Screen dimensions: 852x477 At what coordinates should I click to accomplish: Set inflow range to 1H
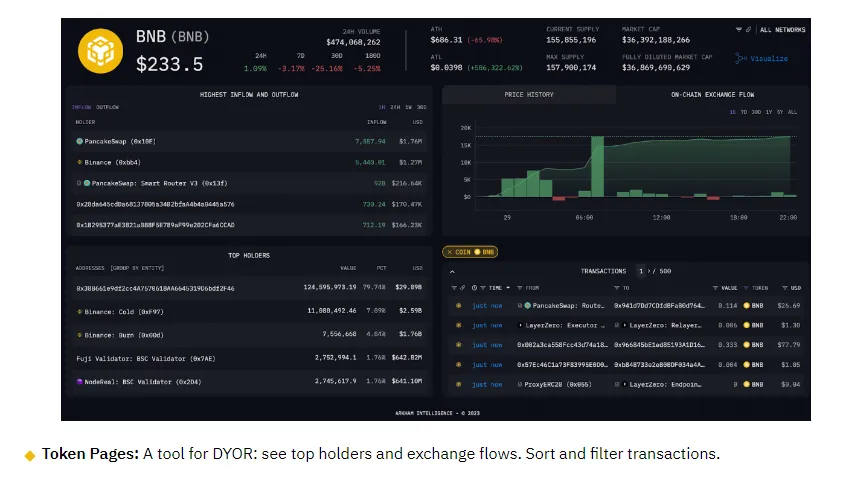point(382,107)
